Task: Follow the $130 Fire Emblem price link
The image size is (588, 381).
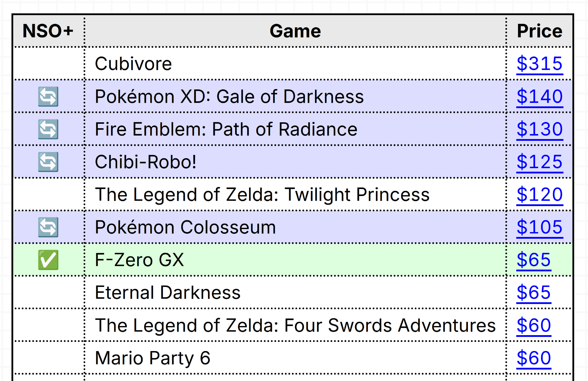Action: (539, 129)
